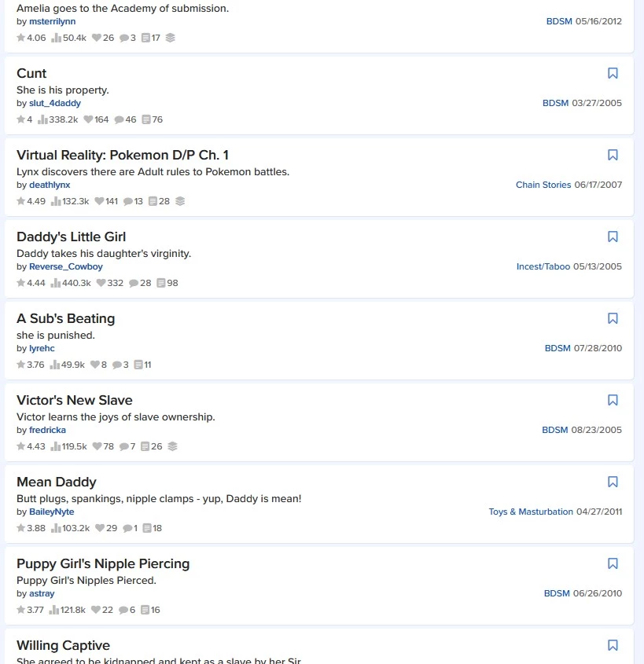Click the comments bubble icon showing 7
This screenshot has width=644, height=664.
(x=124, y=447)
